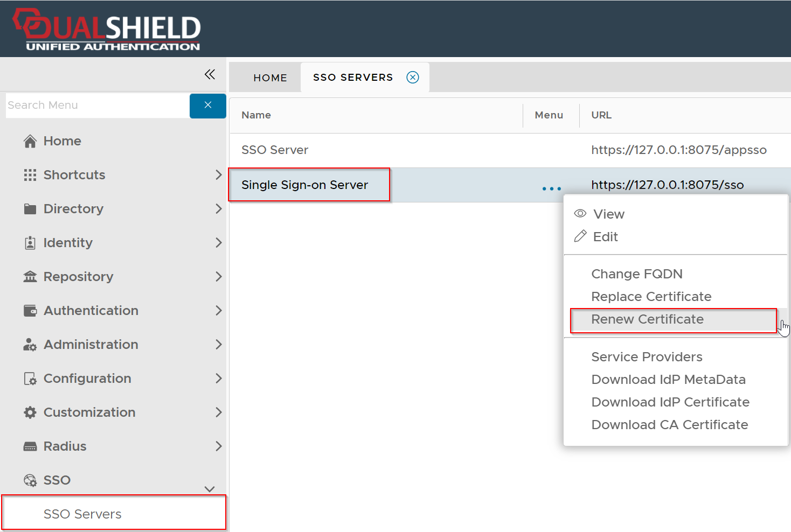This screenshot has height=532, width=791.
Task: Expand the Directory menu chevron
Action: pos(218,209)
